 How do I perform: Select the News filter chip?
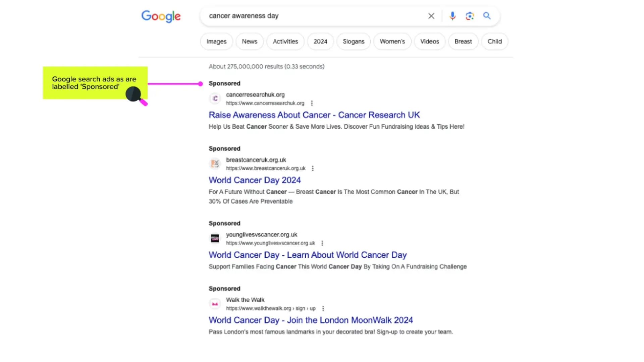tap(250, 42)
